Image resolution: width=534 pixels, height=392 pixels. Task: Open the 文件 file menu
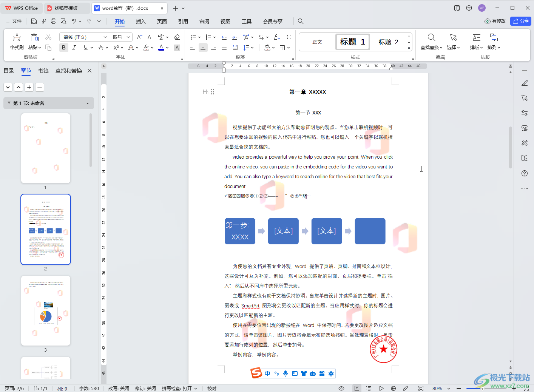point(14,21)
